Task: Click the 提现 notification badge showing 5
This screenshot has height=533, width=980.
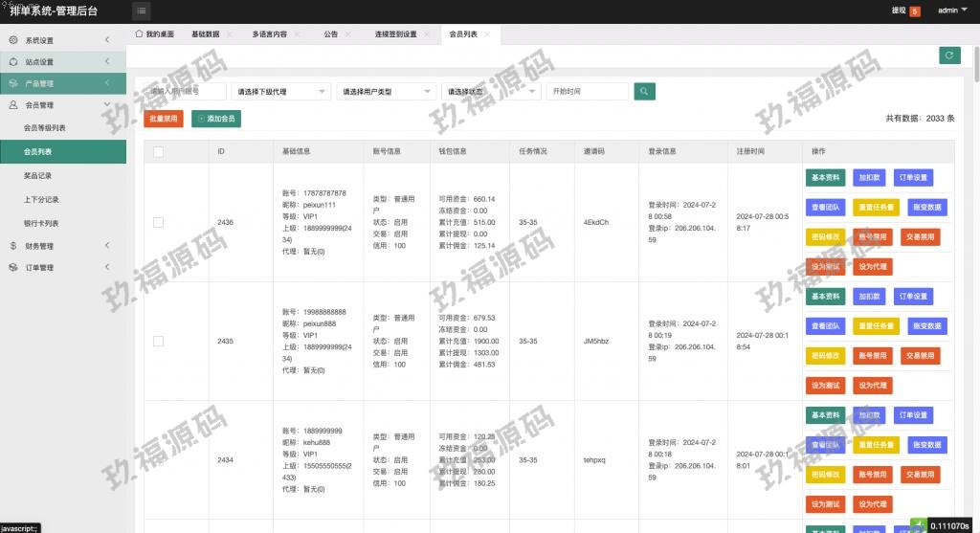Action: tap(914, 11)
